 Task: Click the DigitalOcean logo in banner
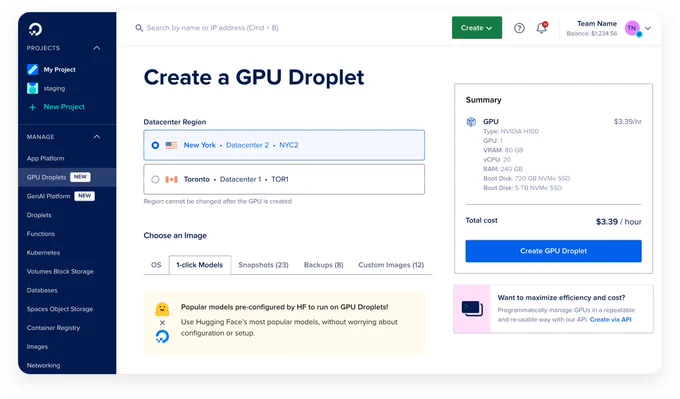point(162,337)
